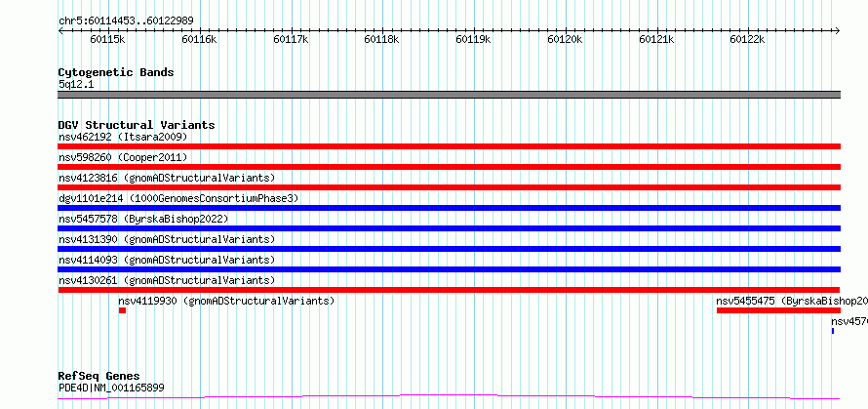Select the red bar for nsv598260
The image size is (868, 409).
coord(449,167)
